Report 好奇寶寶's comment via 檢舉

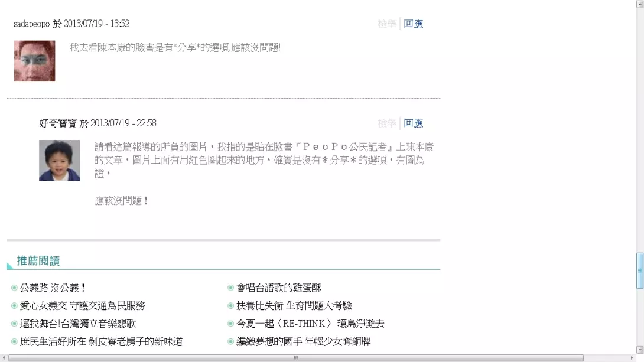(387, 123)
